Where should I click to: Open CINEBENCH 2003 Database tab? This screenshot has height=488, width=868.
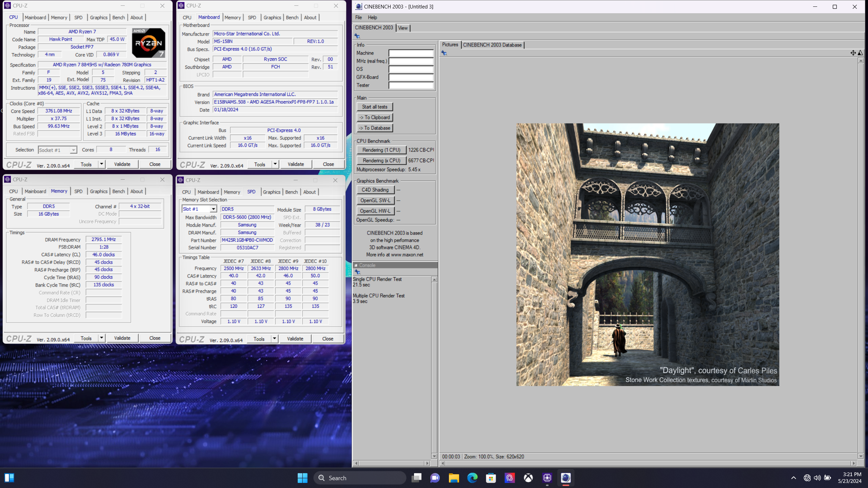point(492,45)
